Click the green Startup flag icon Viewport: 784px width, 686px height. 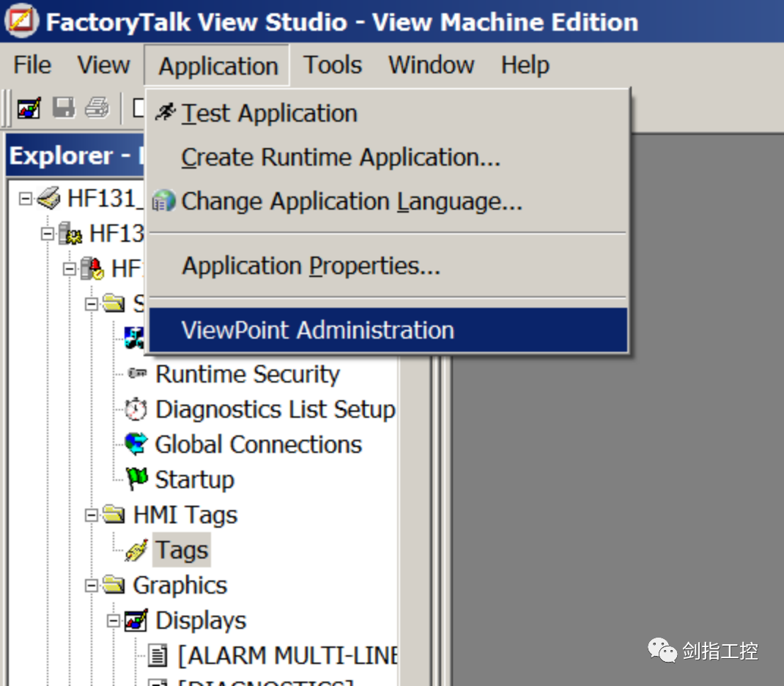(x=136, y=479)
